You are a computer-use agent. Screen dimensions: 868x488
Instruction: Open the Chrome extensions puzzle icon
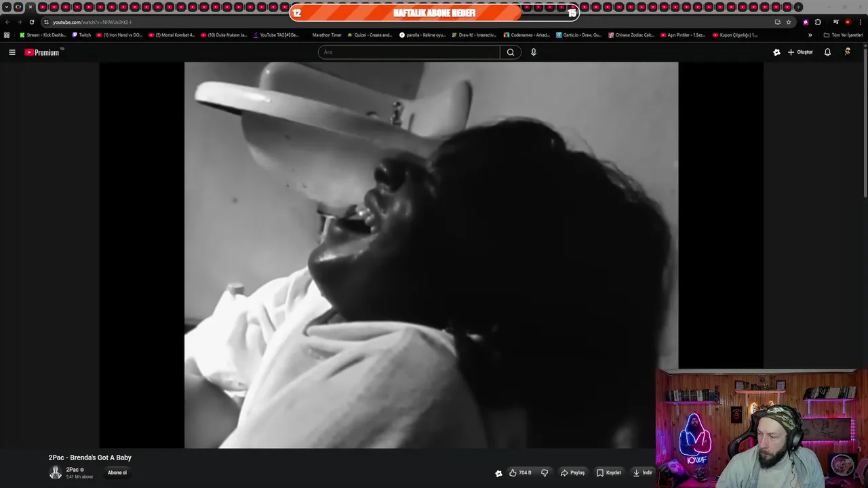(x=818, y=22)
